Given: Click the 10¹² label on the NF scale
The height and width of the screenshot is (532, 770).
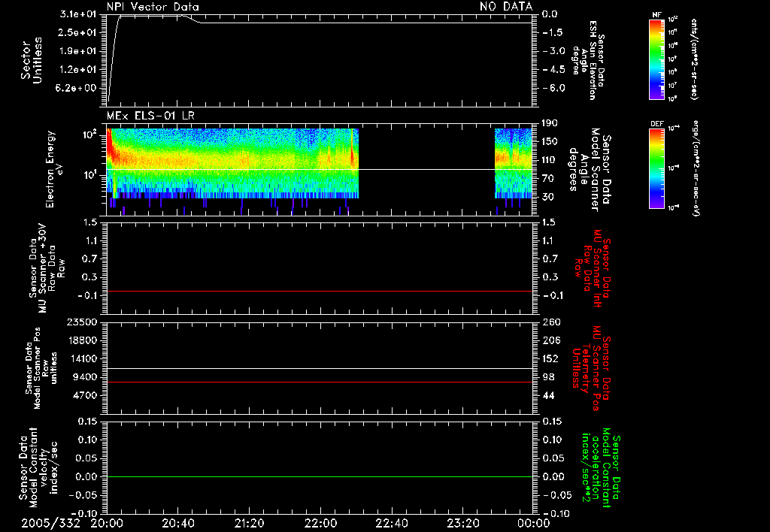Looking at the screenshot, I should pyautogui.click(x=673, y=20).
